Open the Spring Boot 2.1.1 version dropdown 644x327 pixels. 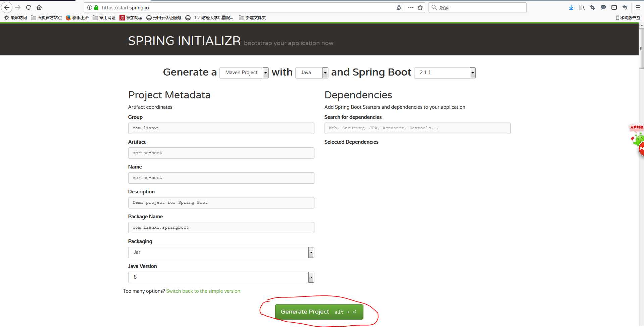445,73
